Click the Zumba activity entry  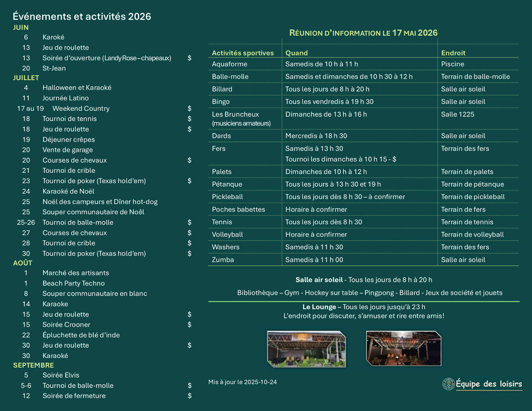pyautogui.click(x=223, y=260)
